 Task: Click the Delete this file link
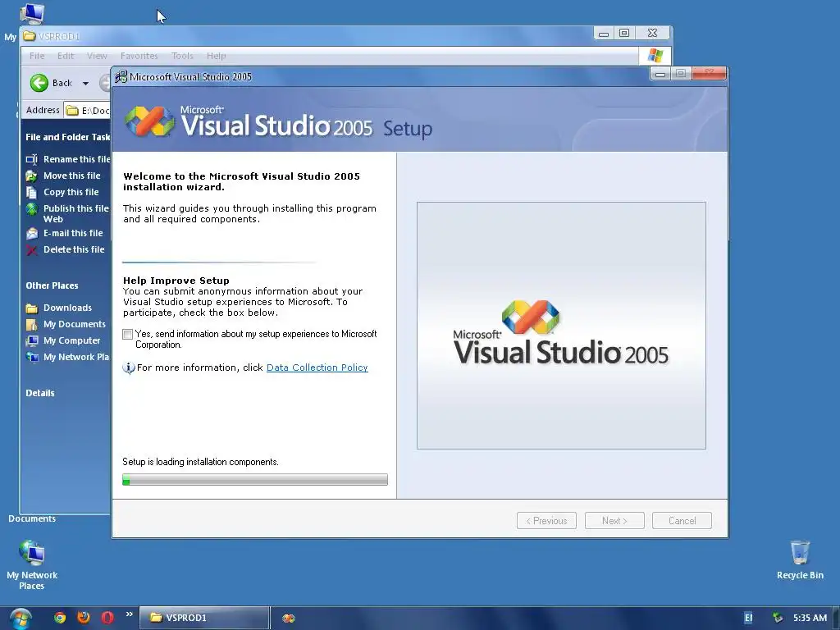pyautogui.click(x=74, y=249)
